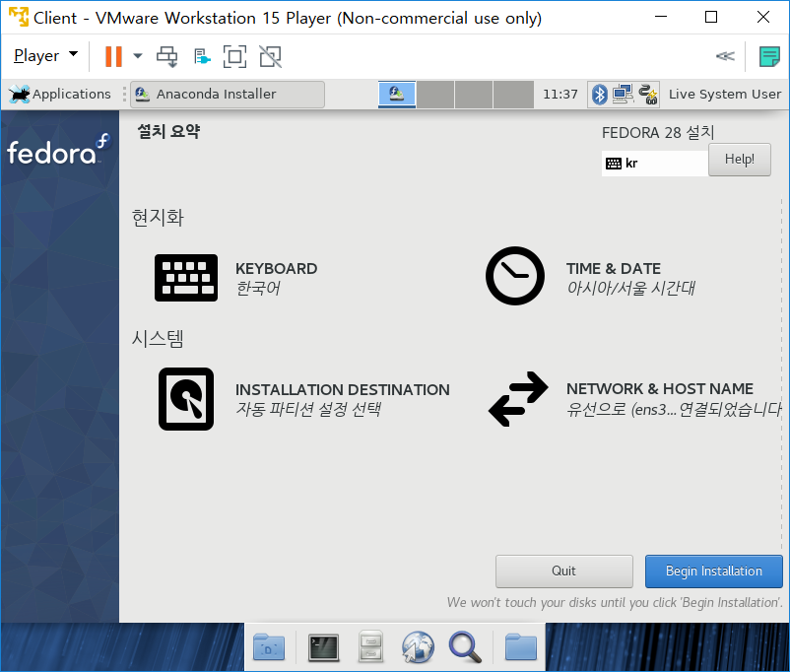Image resolution: width=790 pixels, height=672 pixels.
Task: Click the 아시아/서울 시간대 status text
Action: [x=630, y=289]
